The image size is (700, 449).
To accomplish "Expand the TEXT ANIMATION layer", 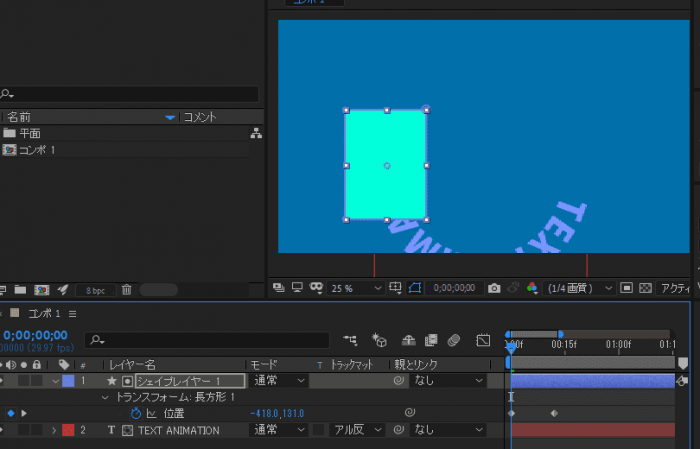I will click(x=54, y=430).
